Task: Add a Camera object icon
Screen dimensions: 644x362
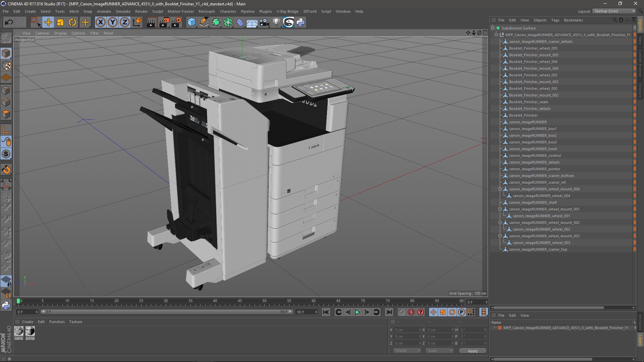Action: [x=264, y=22]
